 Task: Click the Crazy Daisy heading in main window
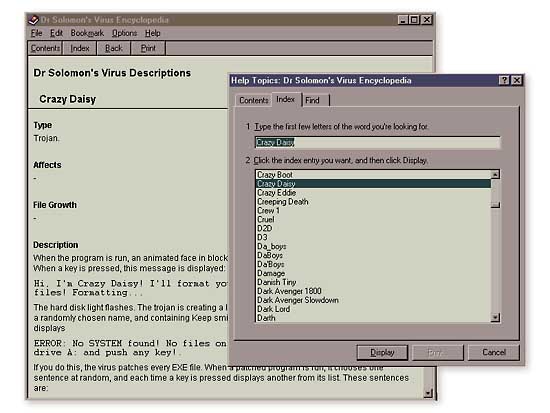[x=67, y=99]
